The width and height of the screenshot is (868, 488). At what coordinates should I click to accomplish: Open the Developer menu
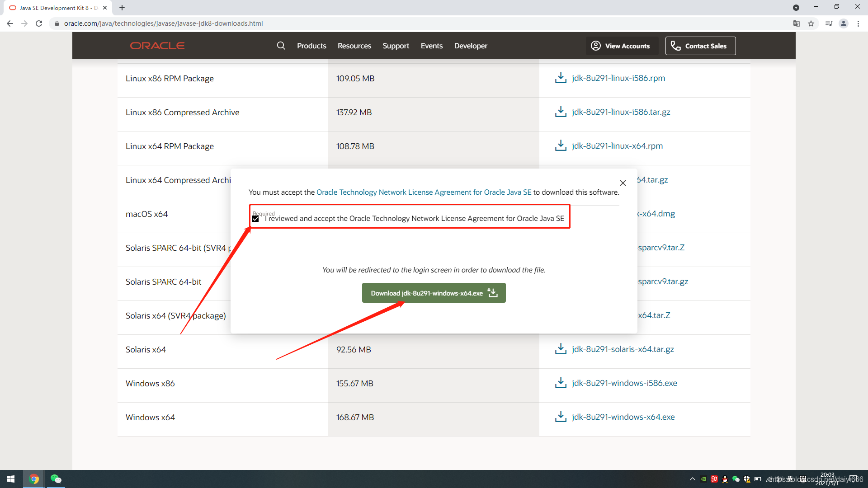pyautogui.click(x=471, y=46)
